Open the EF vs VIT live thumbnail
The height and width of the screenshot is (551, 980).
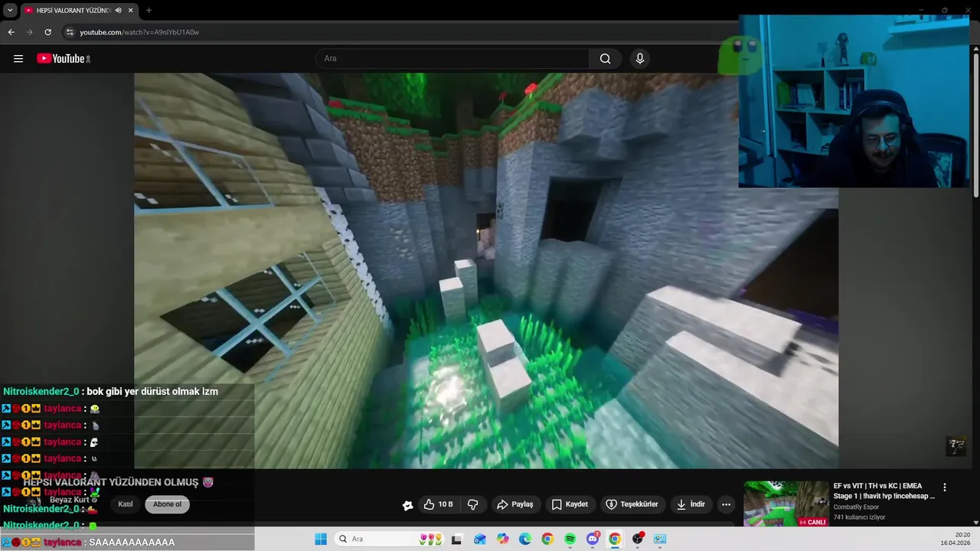click(786, 504)
